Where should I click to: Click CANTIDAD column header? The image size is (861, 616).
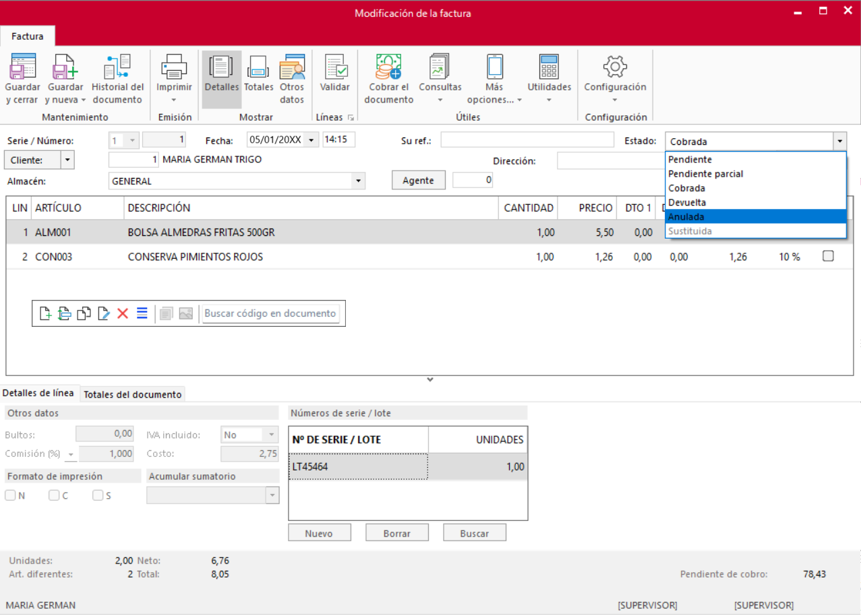point(529,208)
